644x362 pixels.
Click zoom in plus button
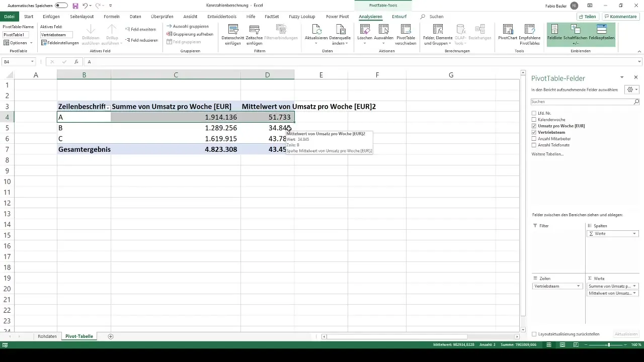(626, 345)
